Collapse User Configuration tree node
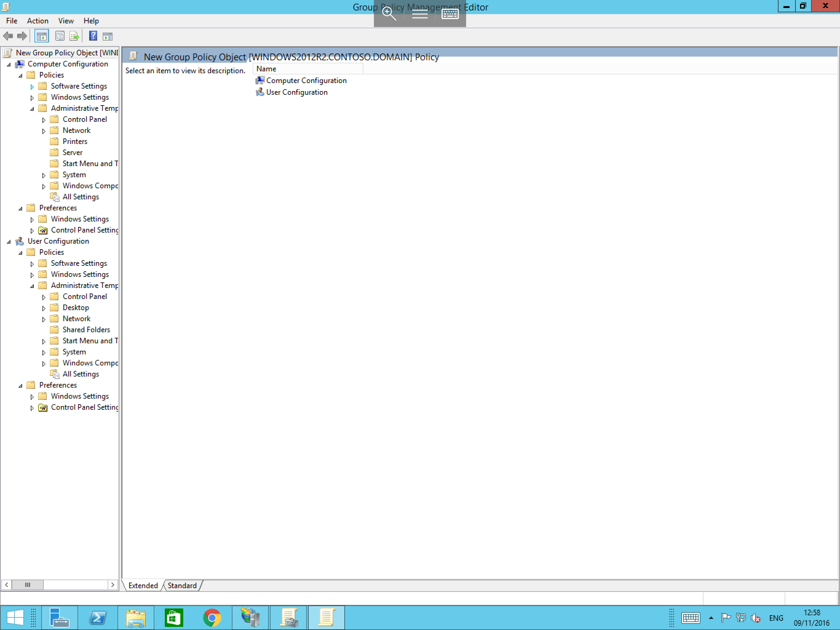 tap(9, 242)
